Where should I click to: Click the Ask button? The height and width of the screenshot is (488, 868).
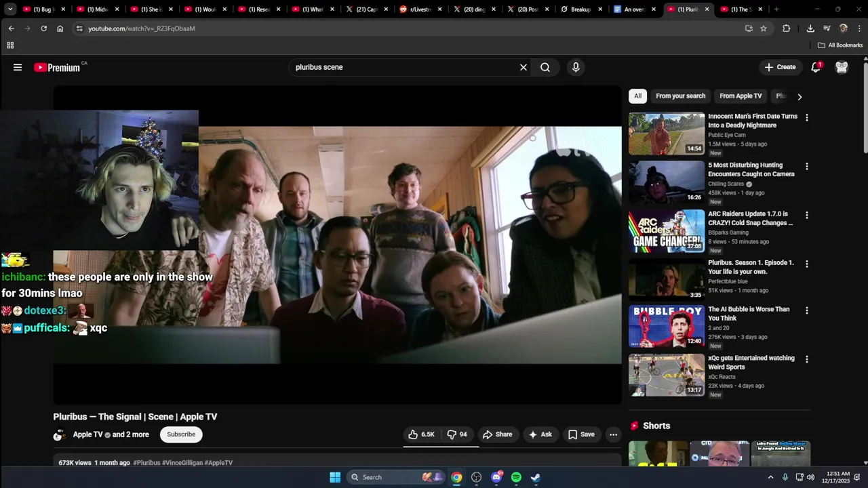click(x=540, y=434)
